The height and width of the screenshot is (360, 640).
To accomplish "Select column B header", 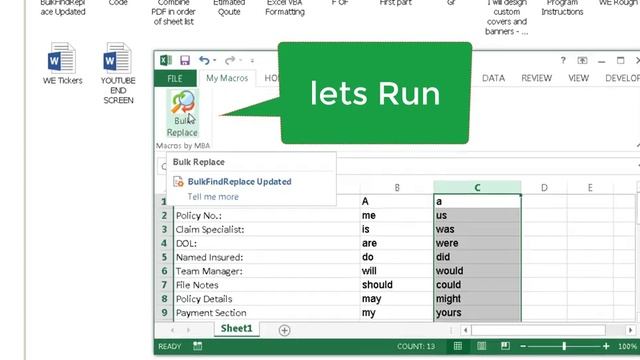I will pos(397,187).
